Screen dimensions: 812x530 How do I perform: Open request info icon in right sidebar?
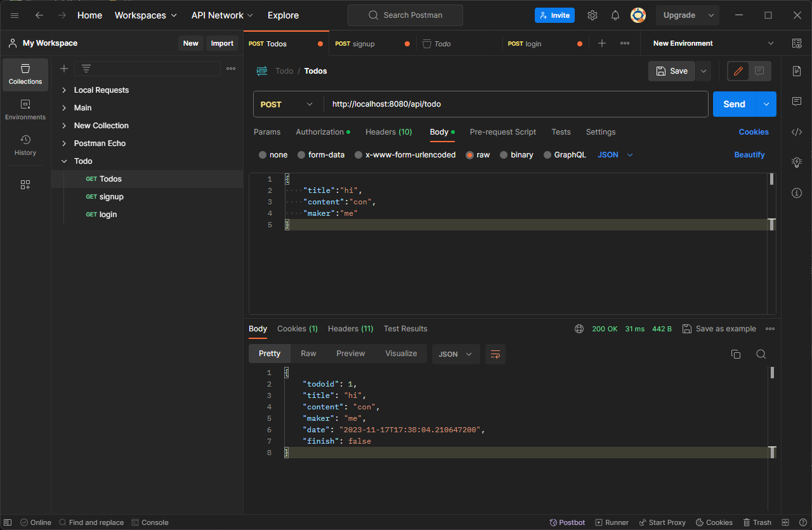(797, 193)
